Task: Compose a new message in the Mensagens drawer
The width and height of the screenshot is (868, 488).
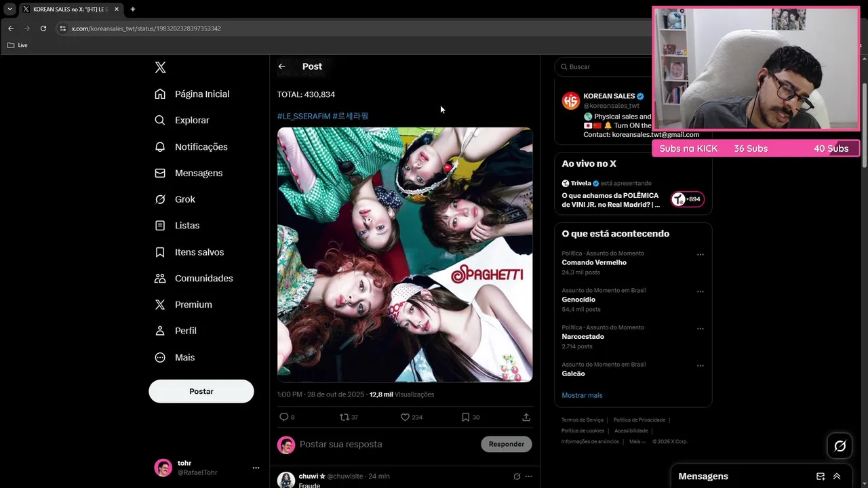Action: (821, 476)
